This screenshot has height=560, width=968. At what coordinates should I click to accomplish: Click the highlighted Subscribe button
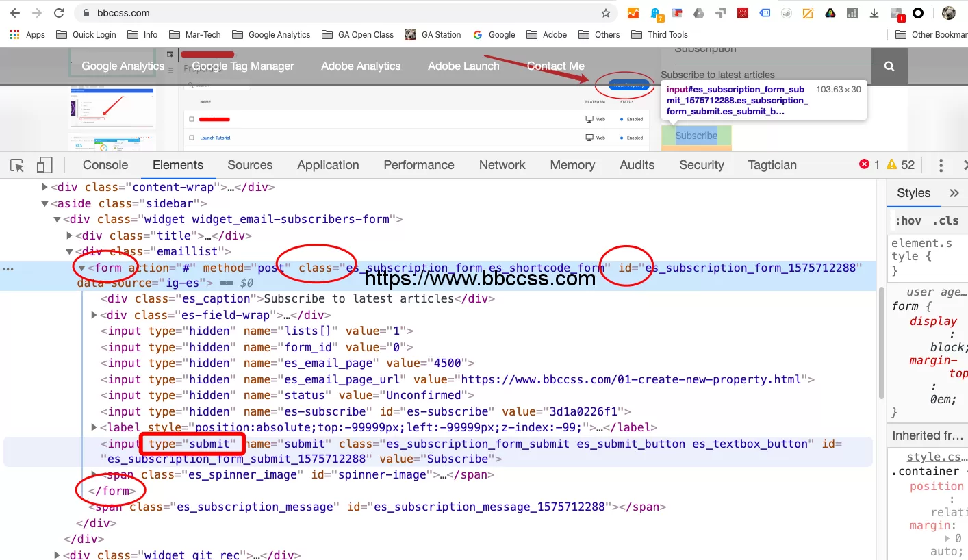(696, 136)
